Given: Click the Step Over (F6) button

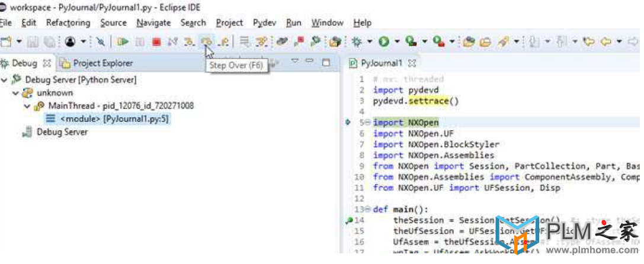Looking at the screenshot, I should point(206,41).
